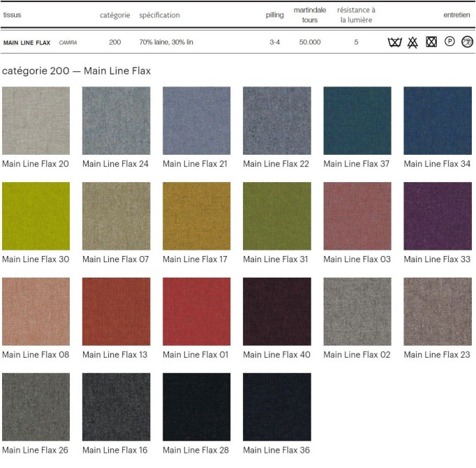This screenshot has height=468, width=476.
Task: Choose the Main Line Flax 31 green swatch
Action: pos(277,216)
